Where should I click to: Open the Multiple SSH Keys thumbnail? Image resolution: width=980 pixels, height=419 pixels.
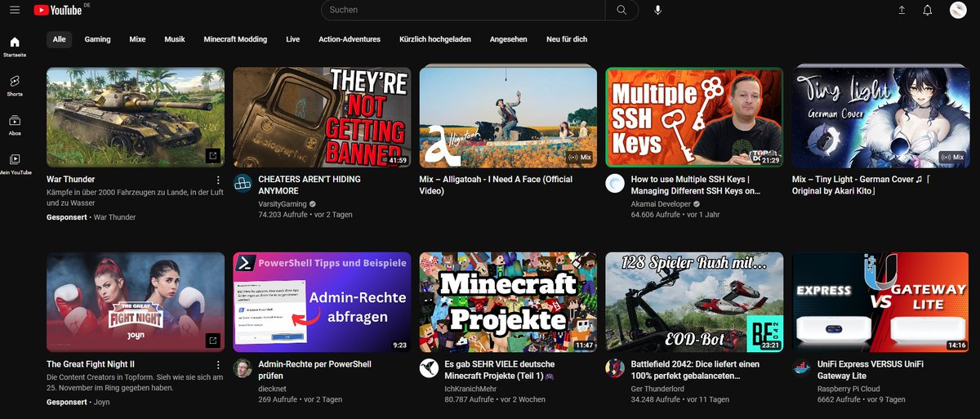click(x=694, y=117)
